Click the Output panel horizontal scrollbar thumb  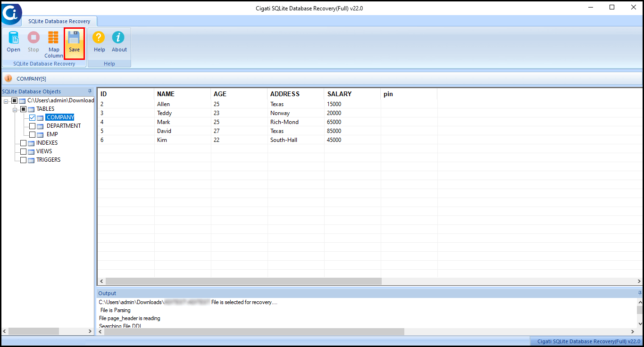(254, 331)
